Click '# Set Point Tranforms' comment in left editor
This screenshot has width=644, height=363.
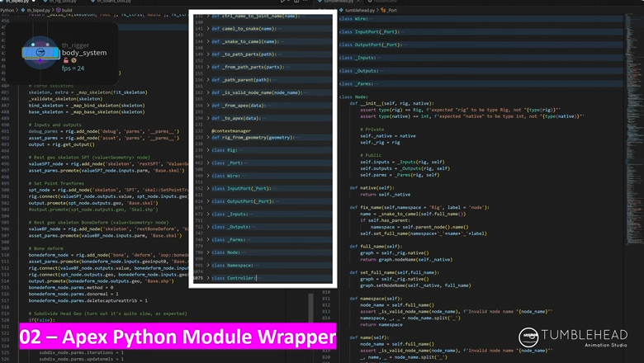[56, 183]
